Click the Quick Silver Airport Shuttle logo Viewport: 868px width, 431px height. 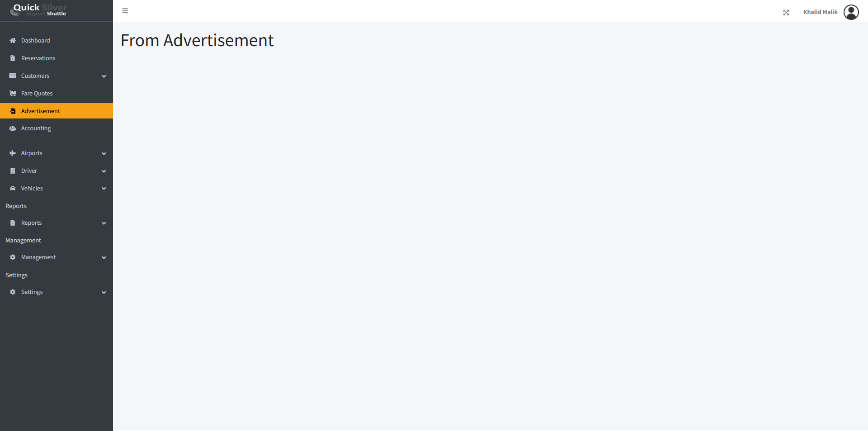[39, 10]
